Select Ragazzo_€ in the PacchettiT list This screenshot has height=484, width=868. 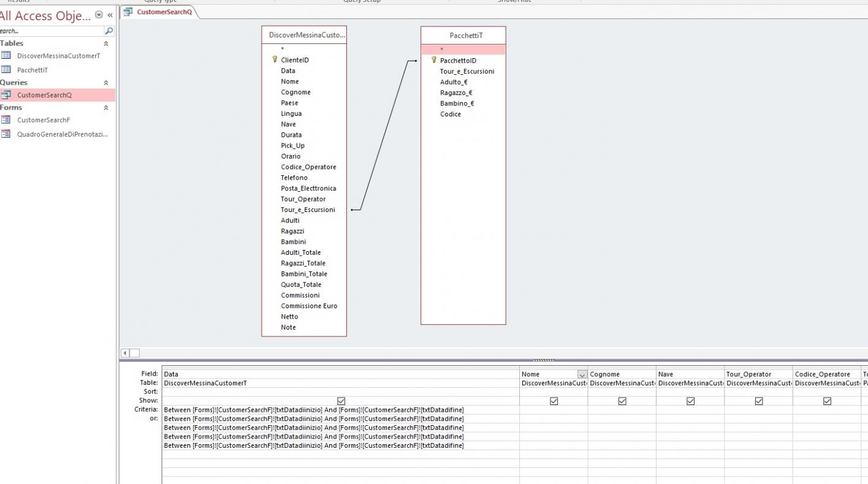(456, 93)
